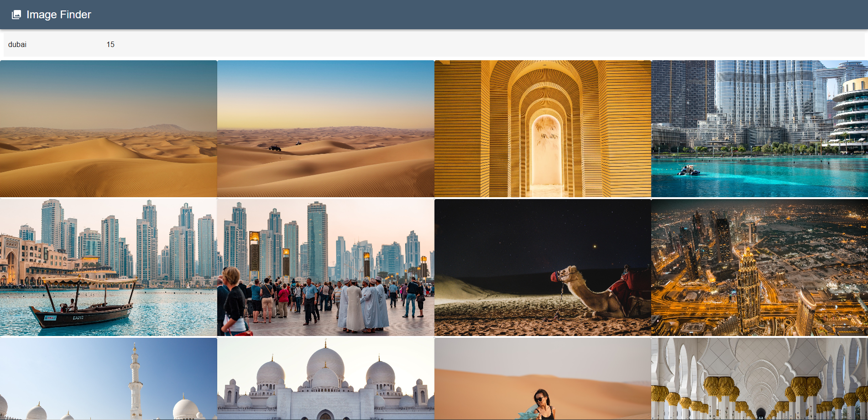View the gold-capped white columns photo

click(759, 379)
